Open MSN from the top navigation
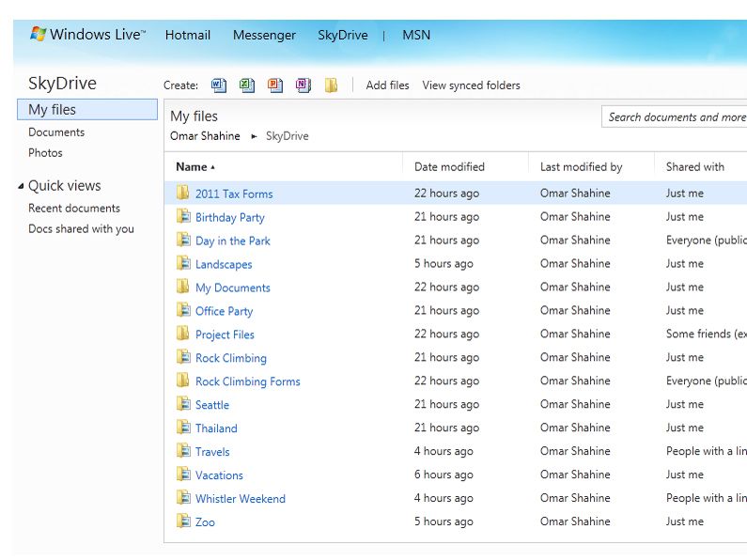The height and width of the screenshot is (560, 747). [x=416, y=36]
